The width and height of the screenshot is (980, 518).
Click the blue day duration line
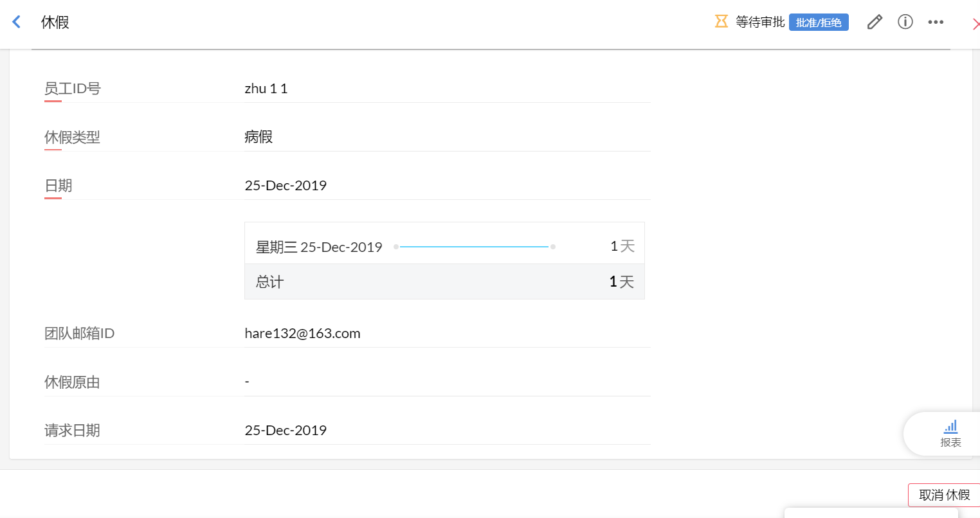474,247
